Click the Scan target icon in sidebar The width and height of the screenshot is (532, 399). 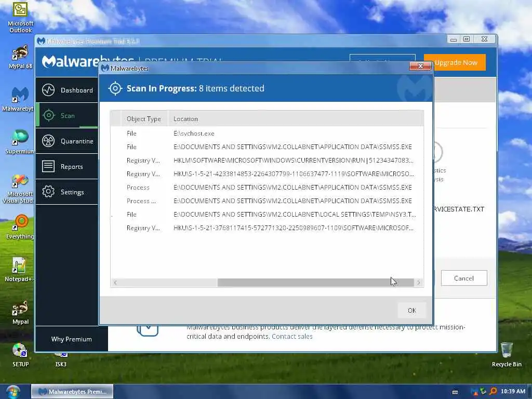click(x=49, y=115)
